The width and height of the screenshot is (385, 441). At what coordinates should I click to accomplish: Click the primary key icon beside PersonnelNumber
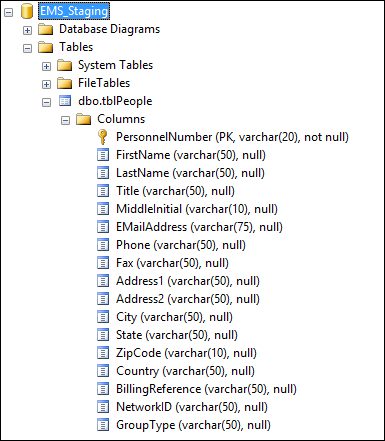[x=103, y=137]
